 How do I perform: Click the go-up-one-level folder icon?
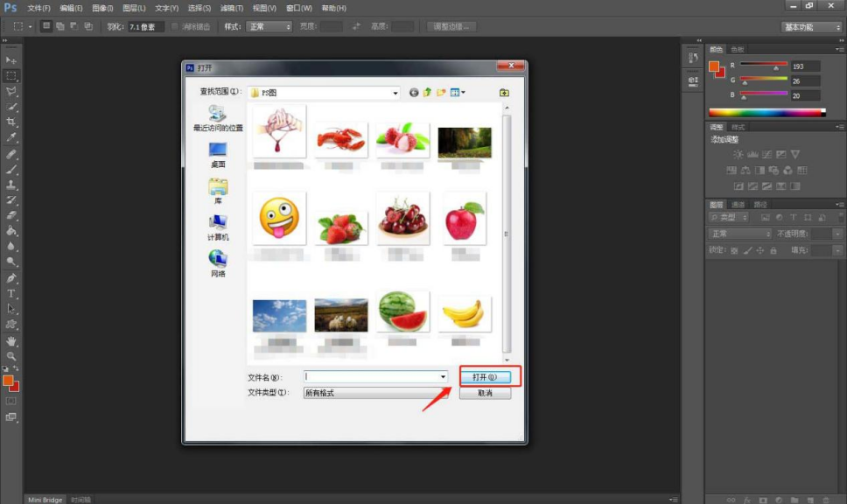point(428,93)
